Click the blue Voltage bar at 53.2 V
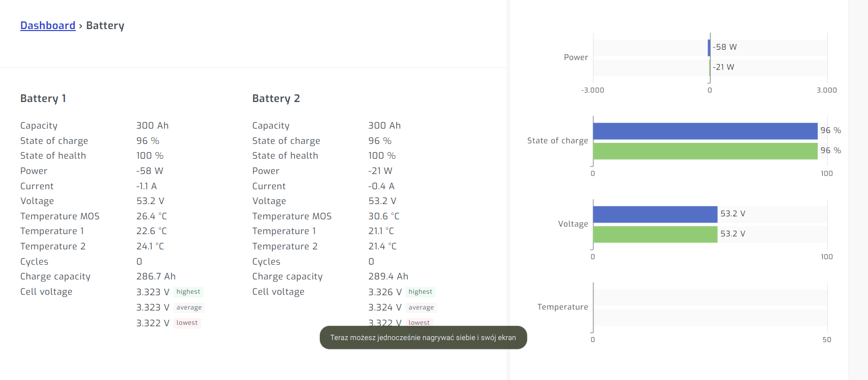Viewport: 868px width, 380px height. 655,214
